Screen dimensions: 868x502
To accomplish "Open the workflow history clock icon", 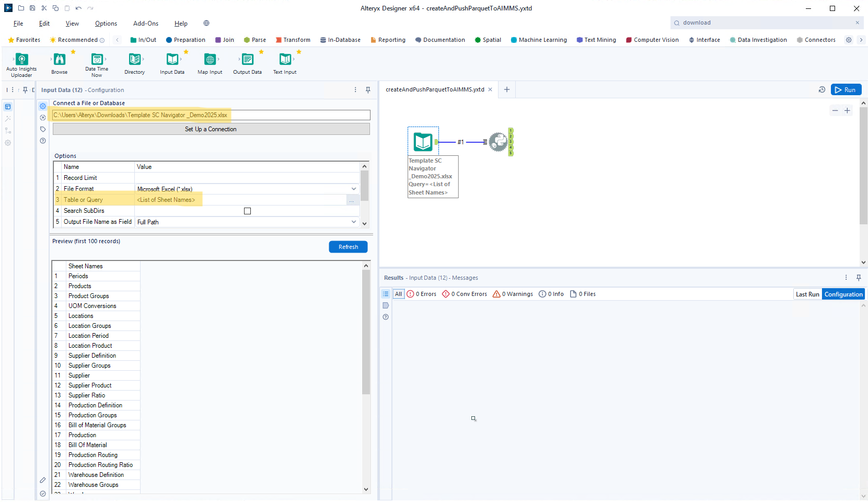I will click(x=822, y=90).
